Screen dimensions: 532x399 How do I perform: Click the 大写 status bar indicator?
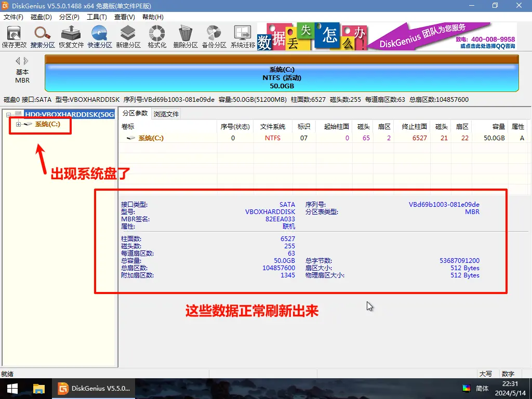pos(486,374)
